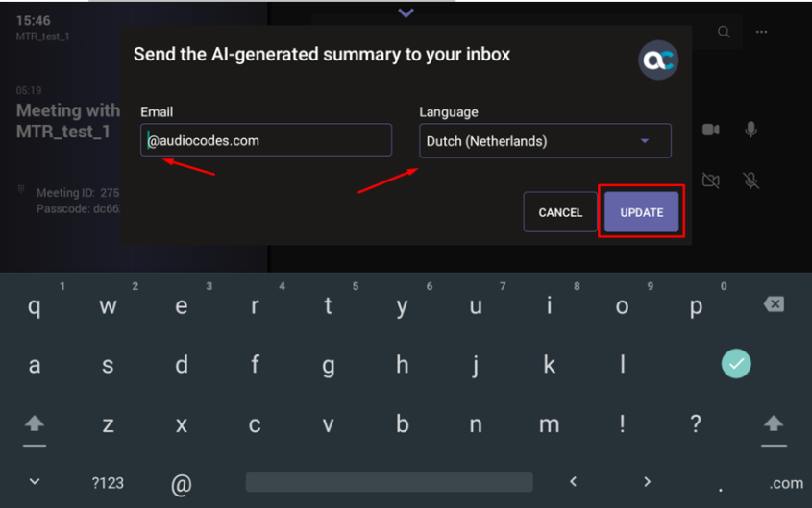Viewport: 812px width, 508px height.
Task: Toggle the crossed-out microphone mute icon
Action: click(x=750, y=180)
